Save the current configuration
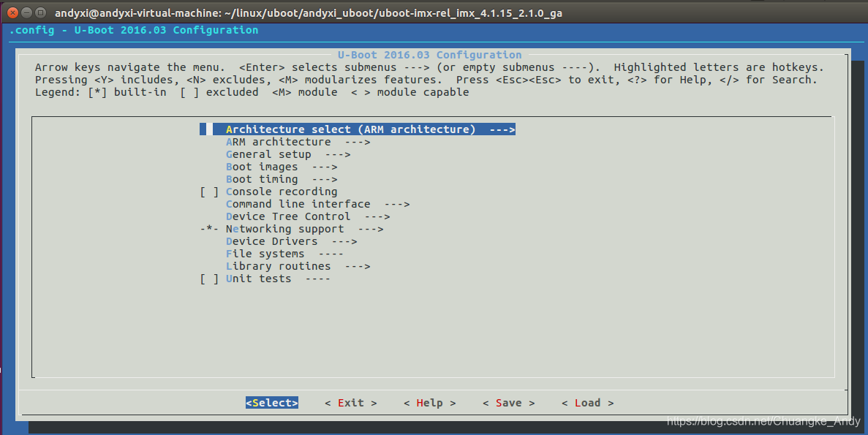The image size is (868, 435). (x=508, y=402)
